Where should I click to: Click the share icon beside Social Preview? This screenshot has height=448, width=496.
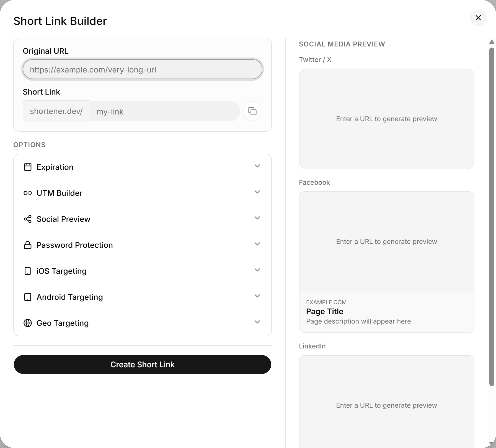tap(28, 219)
